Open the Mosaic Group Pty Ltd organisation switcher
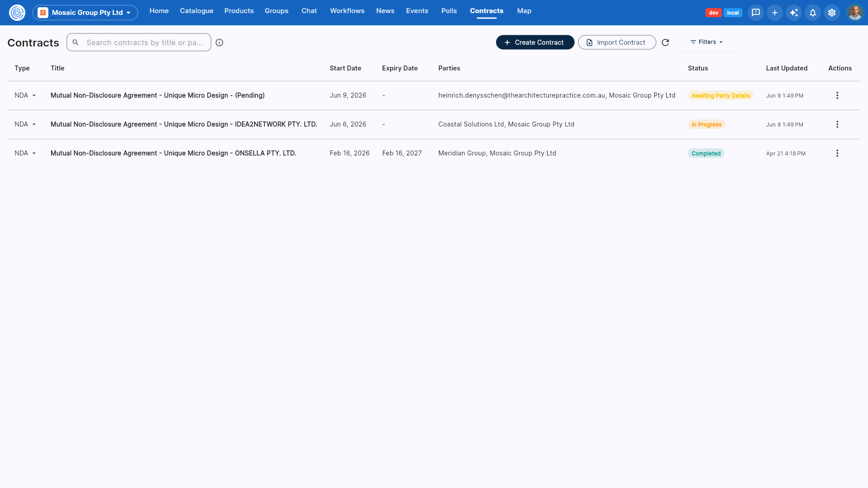Image resolution: width=868 pixels, height=488 pixels. (85, 13)
